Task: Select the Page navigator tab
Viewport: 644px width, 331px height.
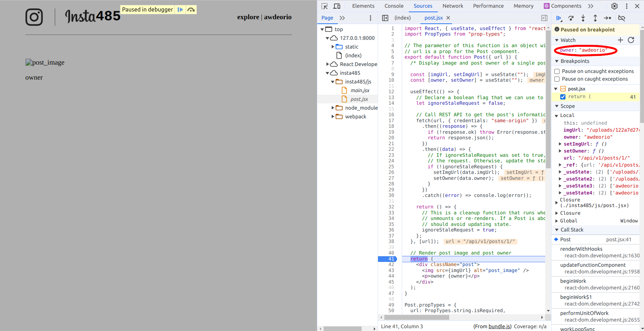Action: (x=327, y=18)
